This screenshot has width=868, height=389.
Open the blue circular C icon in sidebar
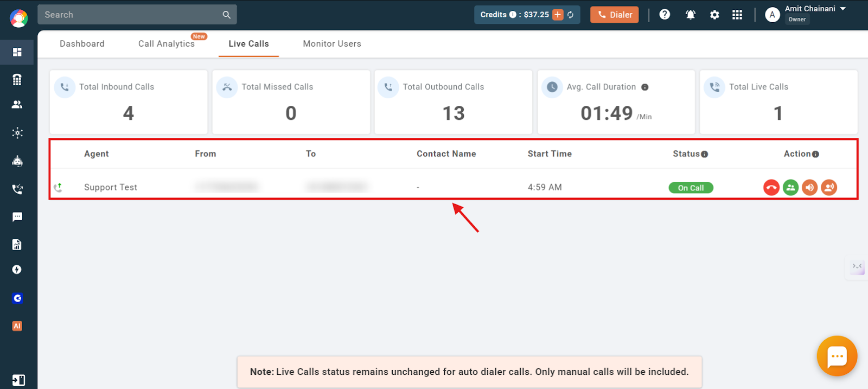coord(17,298)
